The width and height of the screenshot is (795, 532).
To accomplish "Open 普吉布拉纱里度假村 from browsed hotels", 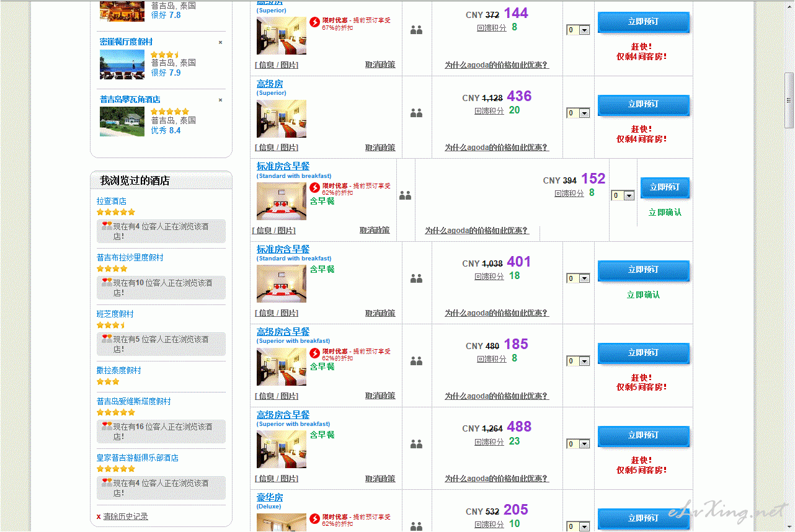I will click(x=130, y=257).
